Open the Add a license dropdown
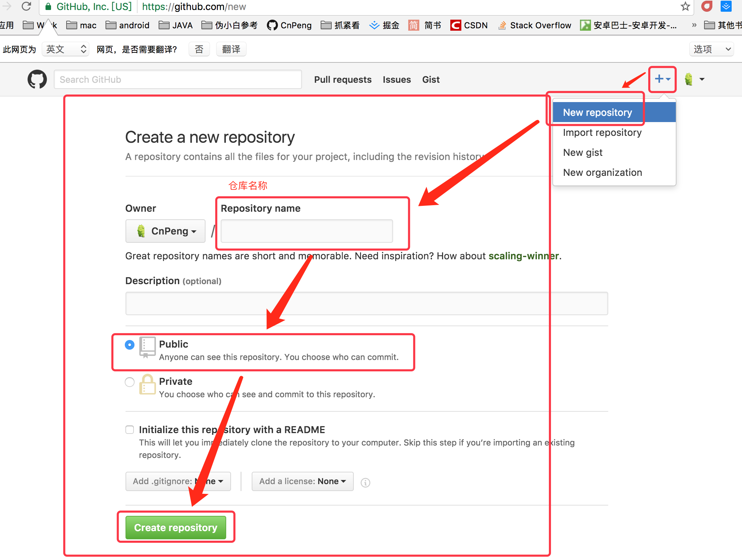This screenshot has width=742, height=560. coord(302,481)
